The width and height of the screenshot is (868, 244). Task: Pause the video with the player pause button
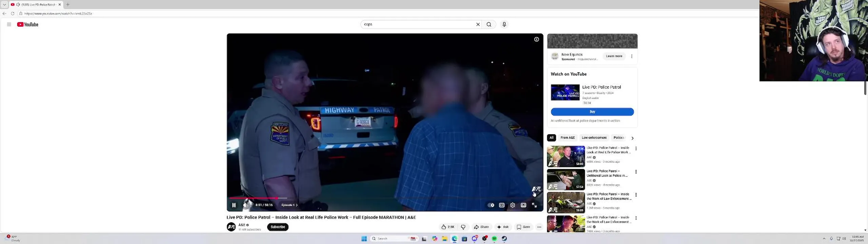pyautogui.click(x=234, y=205)
